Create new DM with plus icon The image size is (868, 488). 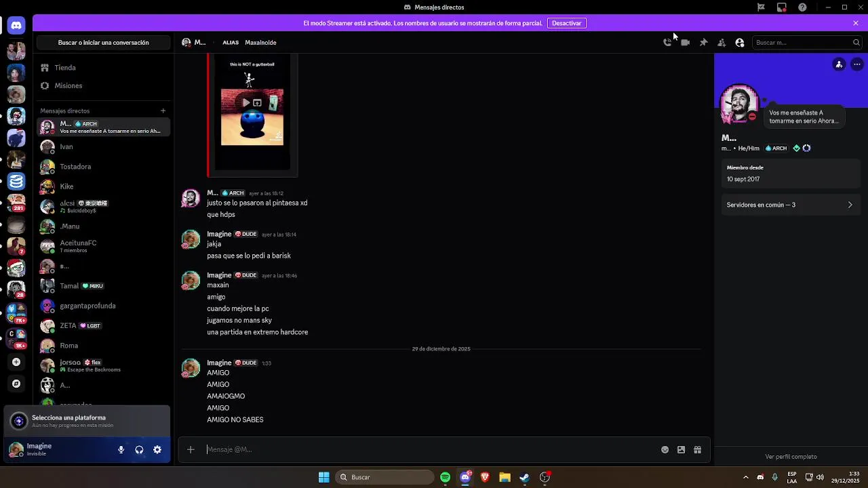tap(163, 110)
